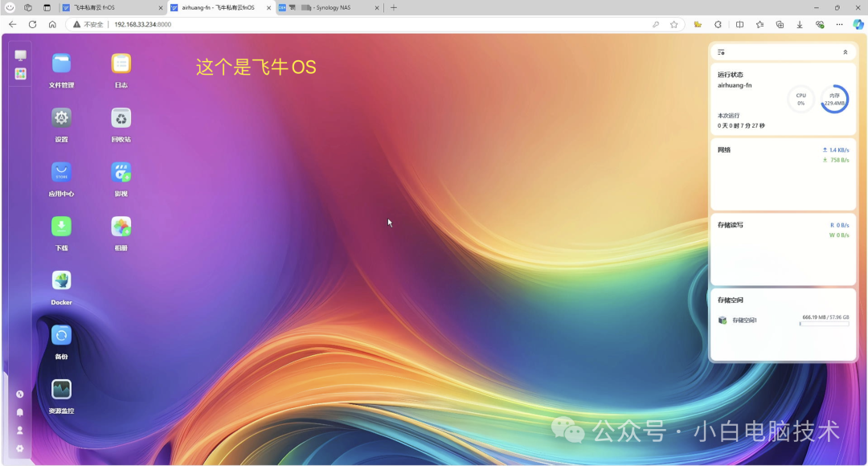
Task: Reload the current page
Action: point(33,24)
